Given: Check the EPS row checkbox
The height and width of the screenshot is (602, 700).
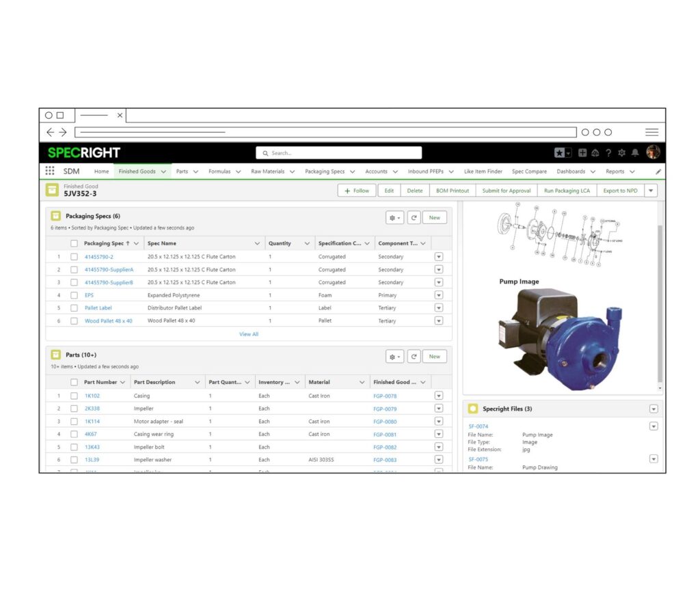Looking at the screenshot, I should pyautogui.click(x=74, y=295).
